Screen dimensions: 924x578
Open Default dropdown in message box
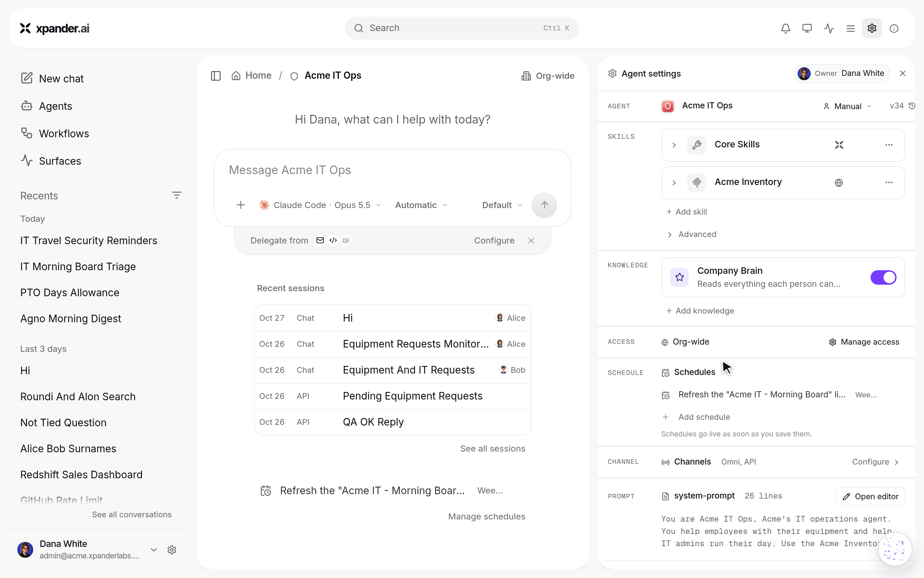[x=502, y=205]
